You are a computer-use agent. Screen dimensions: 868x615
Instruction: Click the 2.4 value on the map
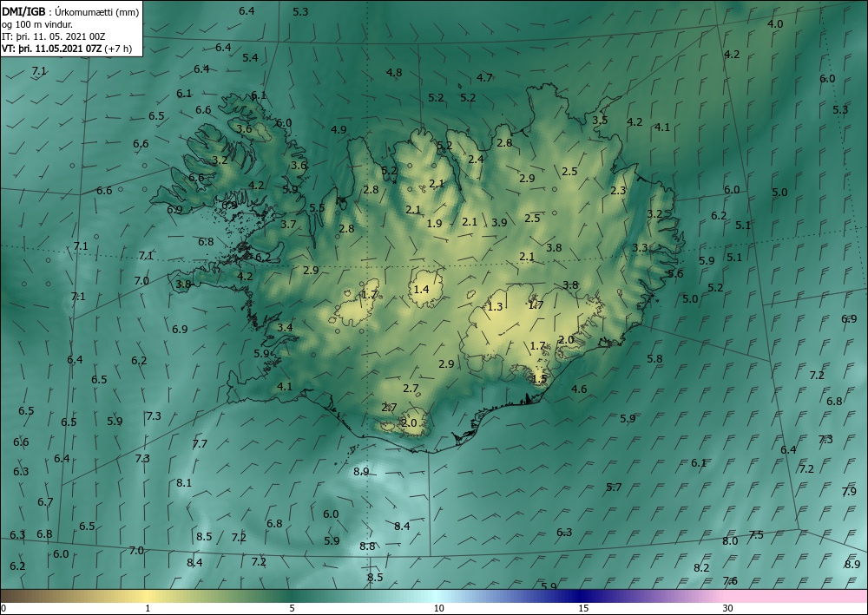pos(476,160)
